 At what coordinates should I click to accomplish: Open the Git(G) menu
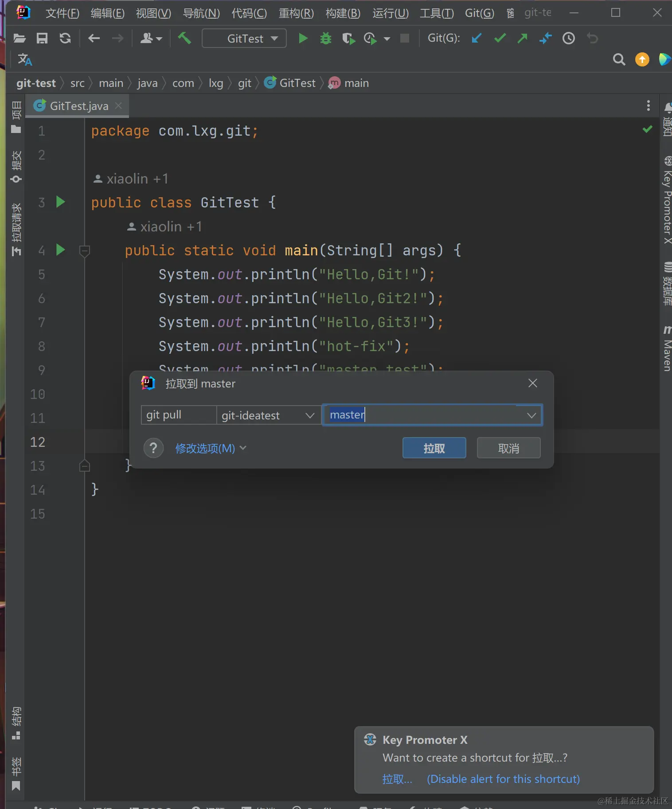click(x=480, y=13)
